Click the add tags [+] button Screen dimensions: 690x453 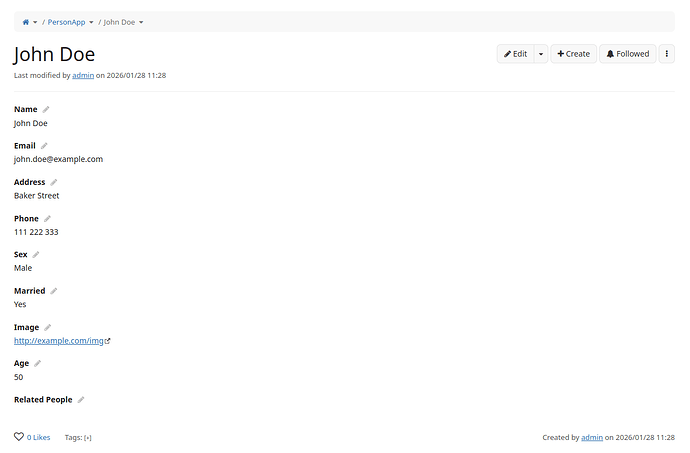click(x=88, y=438)
